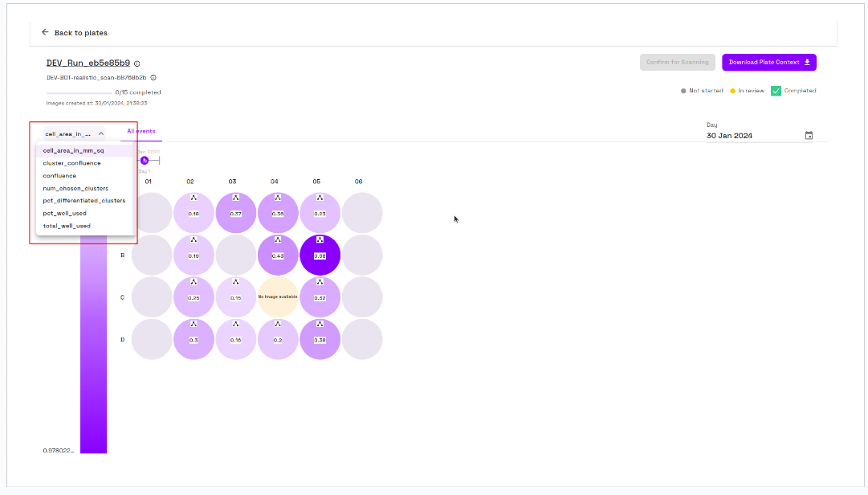Image resolution: width=868 pixels, height=495 pixels.
Task: Click the download icon on purple button
Action: [x=807, y=62]
